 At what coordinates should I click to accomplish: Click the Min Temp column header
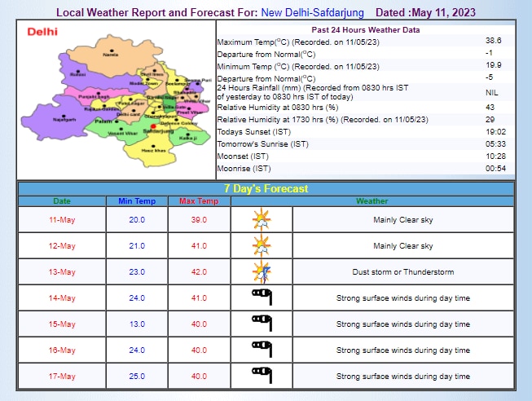coord(136,200)
